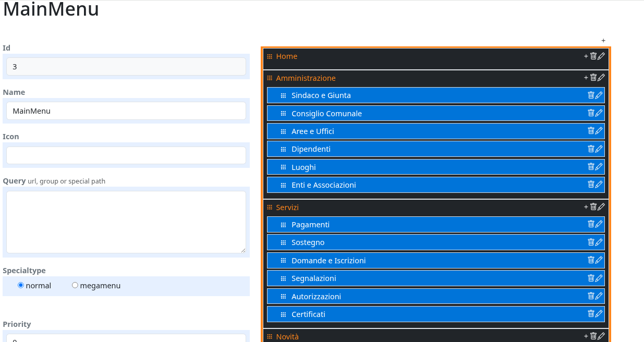Grab the Home drag handle
Viewport: 644px width, 342px height.
point(270,56)
